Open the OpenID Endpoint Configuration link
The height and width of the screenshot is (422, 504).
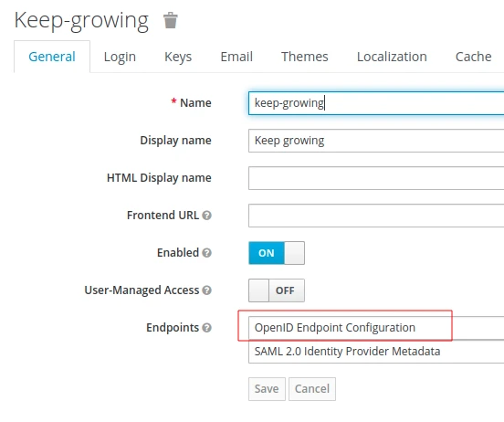(x=334, y=327)
